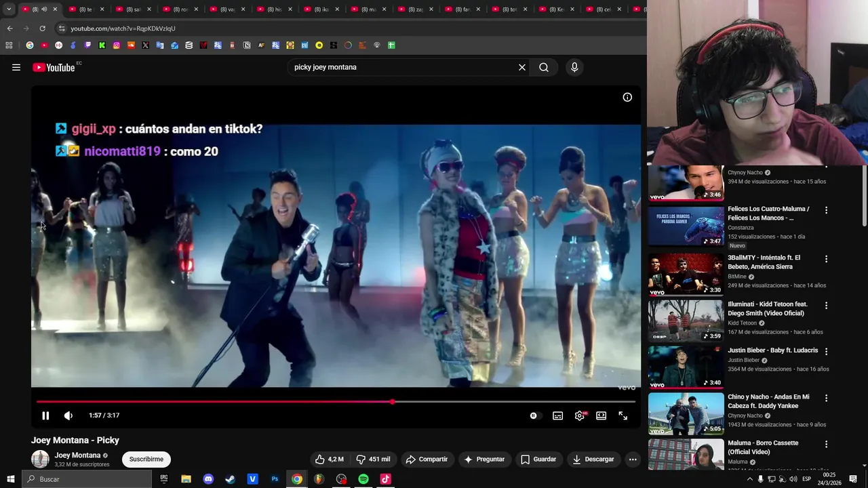
Task: Download the video with Descargar
Action: tap(593, 459)
